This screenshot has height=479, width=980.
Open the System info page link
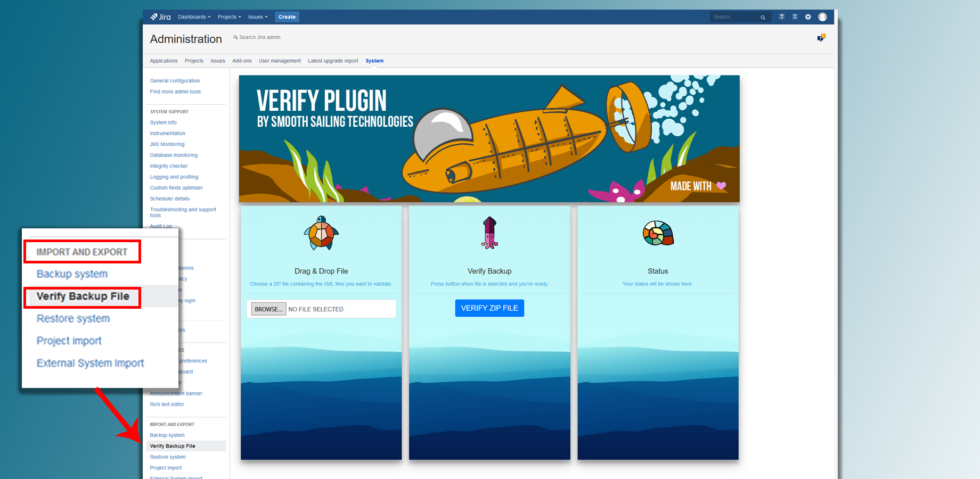coord(163,122)
